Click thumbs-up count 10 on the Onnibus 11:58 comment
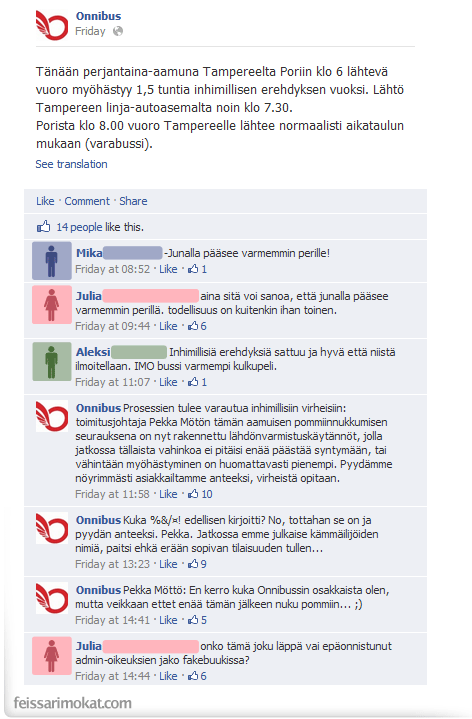 tap(200, 494)
